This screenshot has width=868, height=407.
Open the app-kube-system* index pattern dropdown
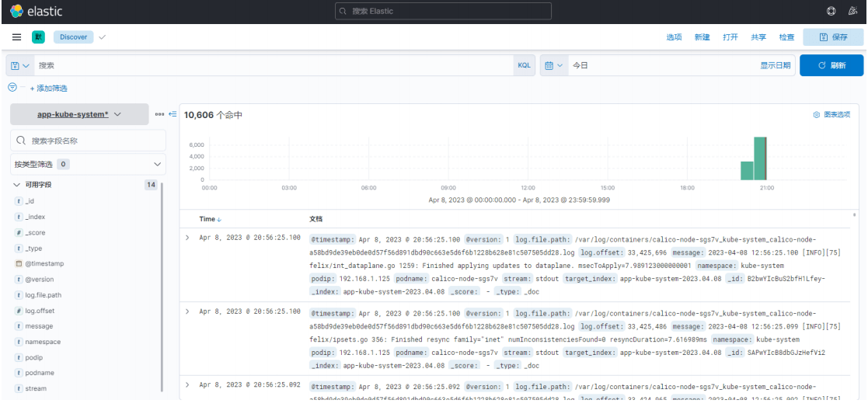(x=79, y=114)
